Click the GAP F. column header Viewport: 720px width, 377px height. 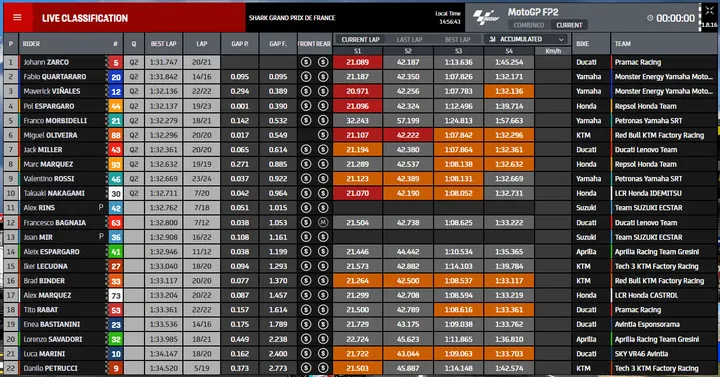[x=278, y=44]
